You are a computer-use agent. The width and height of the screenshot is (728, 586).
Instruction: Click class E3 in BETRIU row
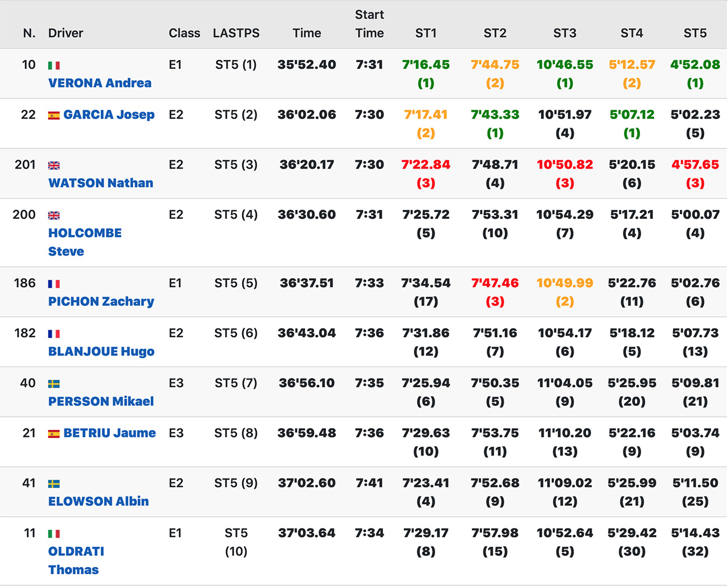coord(176,433)
